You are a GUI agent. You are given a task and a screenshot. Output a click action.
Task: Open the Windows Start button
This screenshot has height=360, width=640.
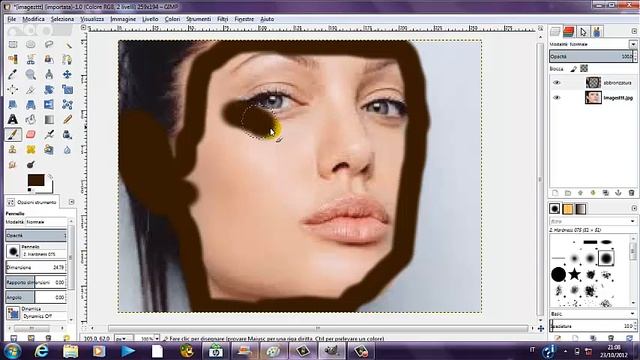[13, 351]
